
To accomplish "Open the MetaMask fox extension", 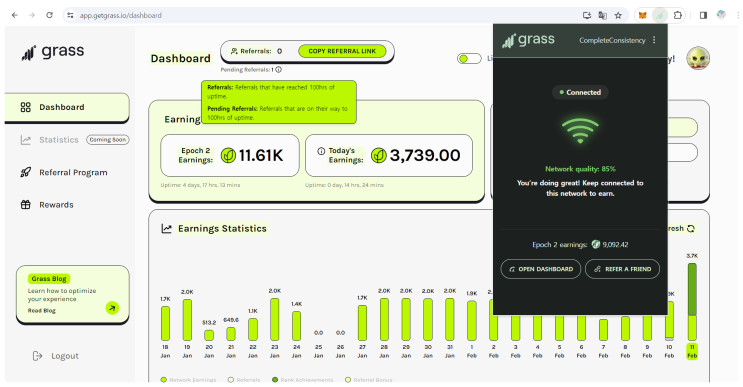I will 642,15.
